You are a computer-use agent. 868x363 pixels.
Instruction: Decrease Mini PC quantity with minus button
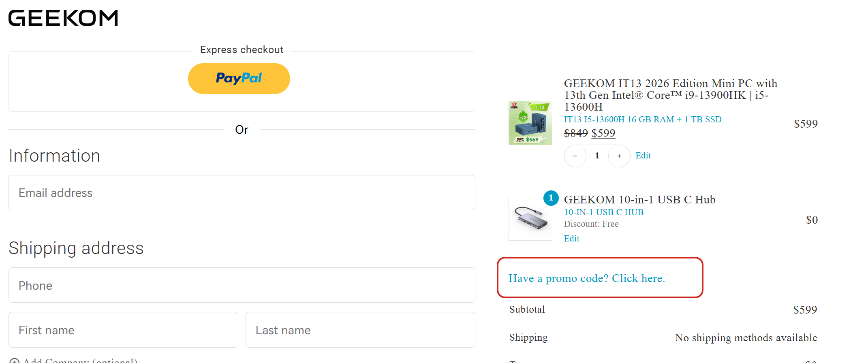(x=575, y=156)
